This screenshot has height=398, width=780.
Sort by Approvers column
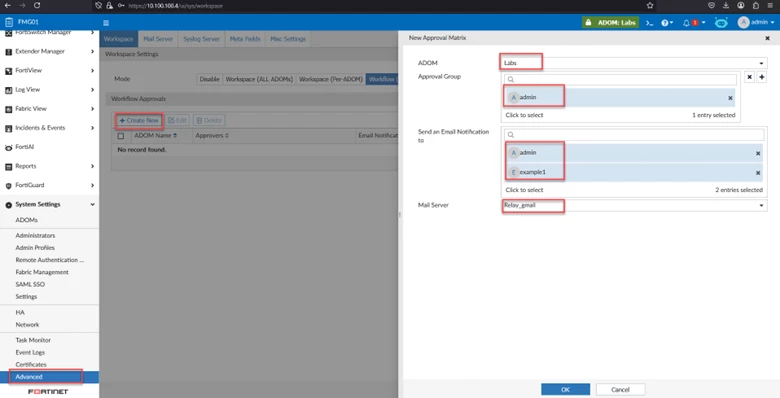(x=212, y=135)
